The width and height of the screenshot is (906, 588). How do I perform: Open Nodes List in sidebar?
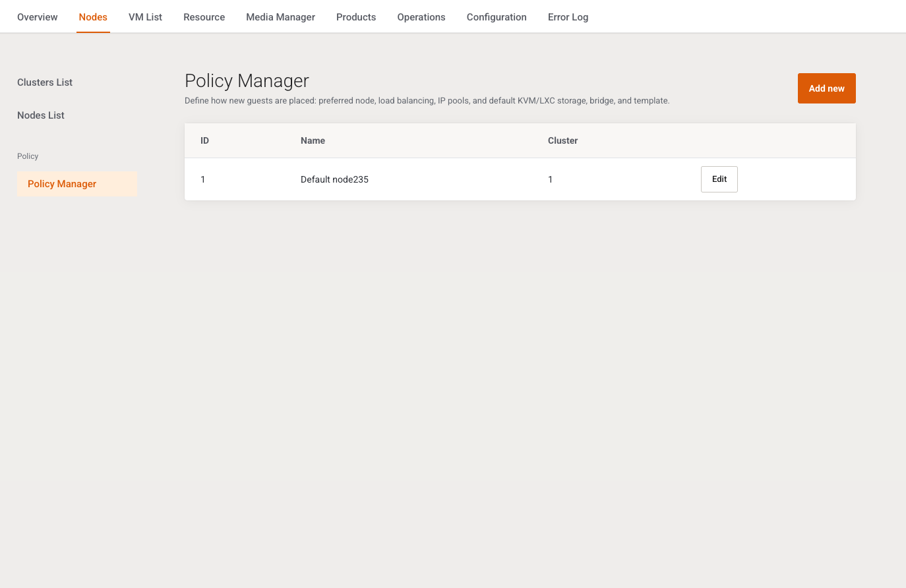41,115
